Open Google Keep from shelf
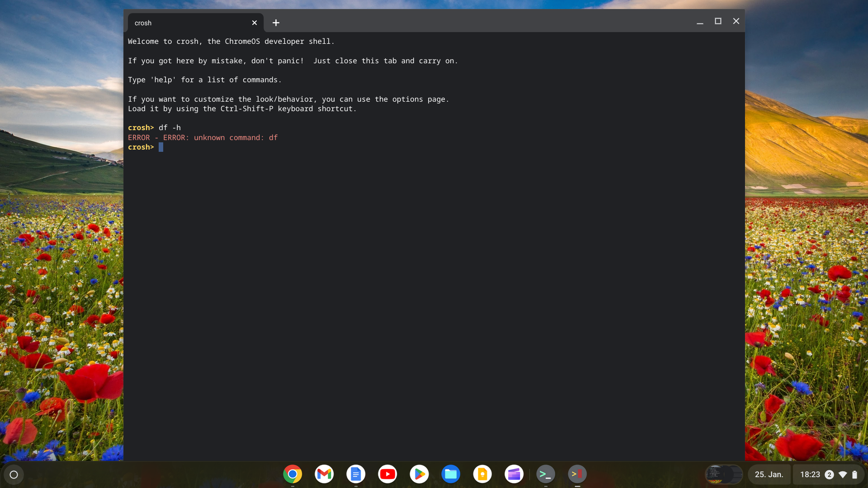 tap(482, 474)
